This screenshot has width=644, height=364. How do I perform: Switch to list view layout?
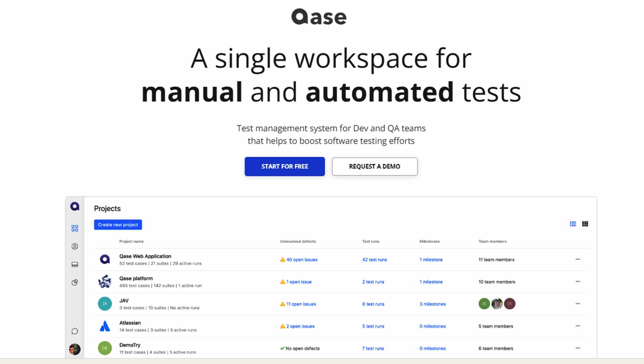pyautogui.click(x=573, y=224)
